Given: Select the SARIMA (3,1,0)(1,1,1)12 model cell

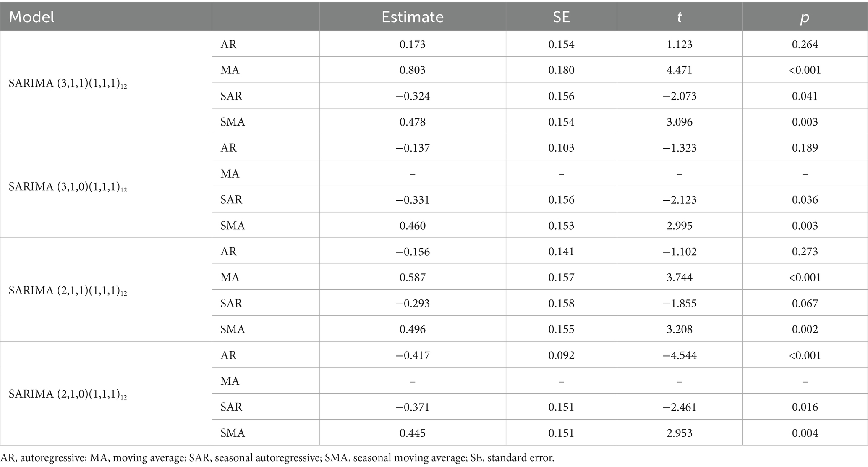Looking at the screenshot, I should (x=68, y=187).
